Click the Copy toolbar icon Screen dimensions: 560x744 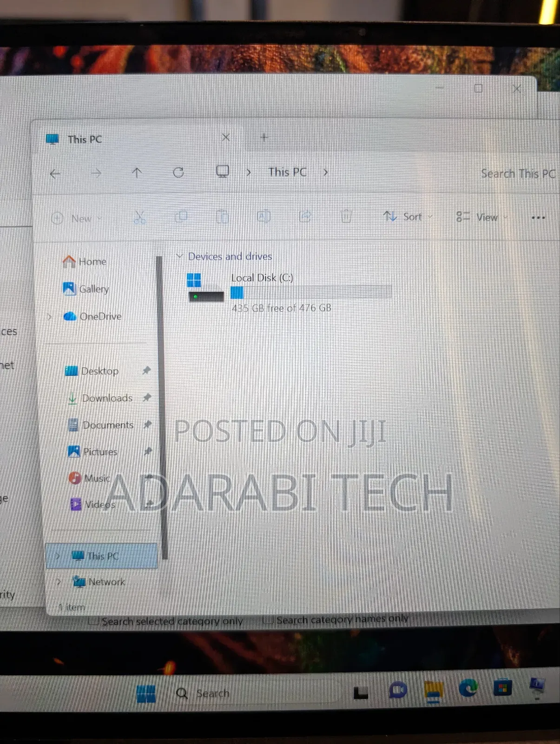(x=181, y=217)
